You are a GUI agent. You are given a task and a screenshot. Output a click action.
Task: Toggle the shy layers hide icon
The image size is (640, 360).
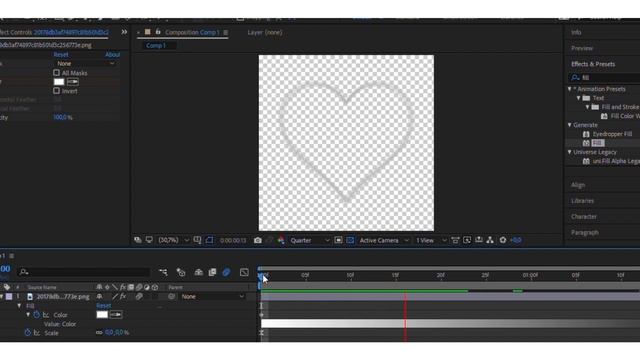coord(199,272)
